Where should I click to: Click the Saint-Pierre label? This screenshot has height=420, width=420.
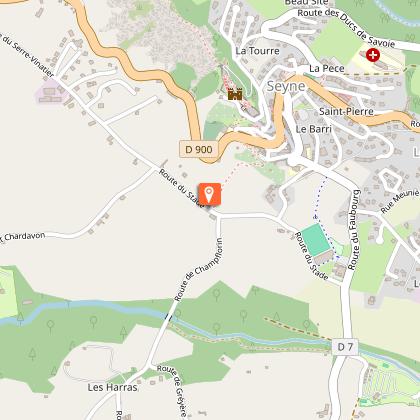346,111
